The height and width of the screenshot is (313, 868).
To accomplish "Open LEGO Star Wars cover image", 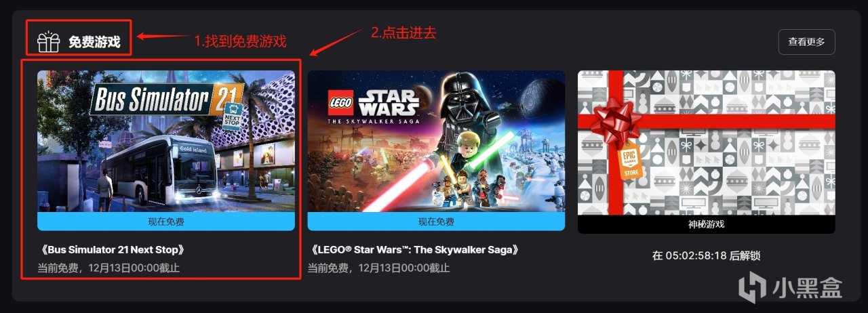I will pyautogui.click(x=436, y=141).
